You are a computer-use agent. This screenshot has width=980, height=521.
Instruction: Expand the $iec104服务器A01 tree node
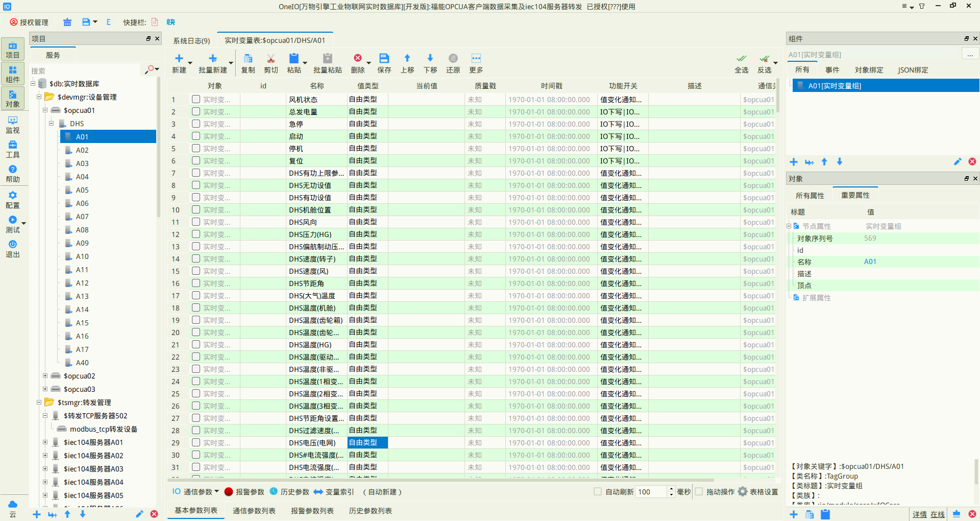45,442
